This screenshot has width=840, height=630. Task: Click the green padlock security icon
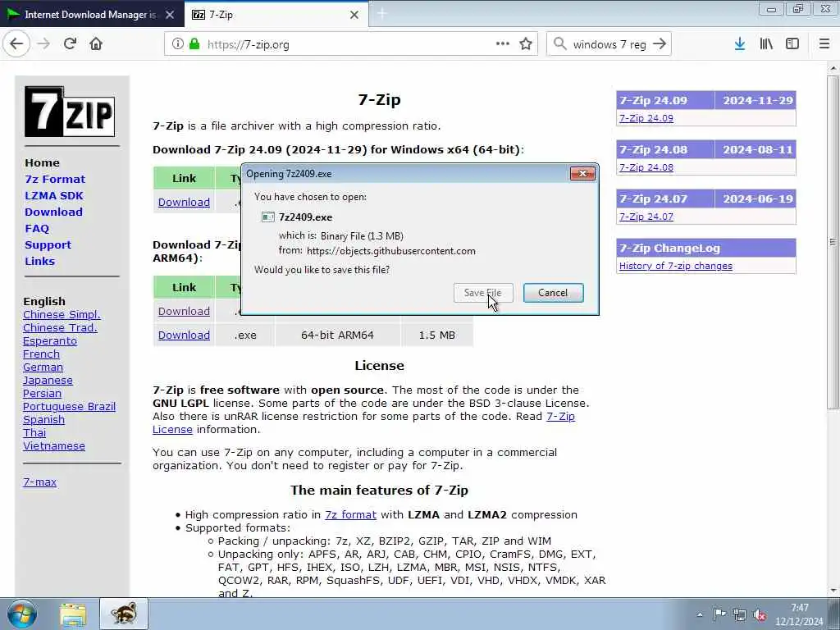click(194, 44)
